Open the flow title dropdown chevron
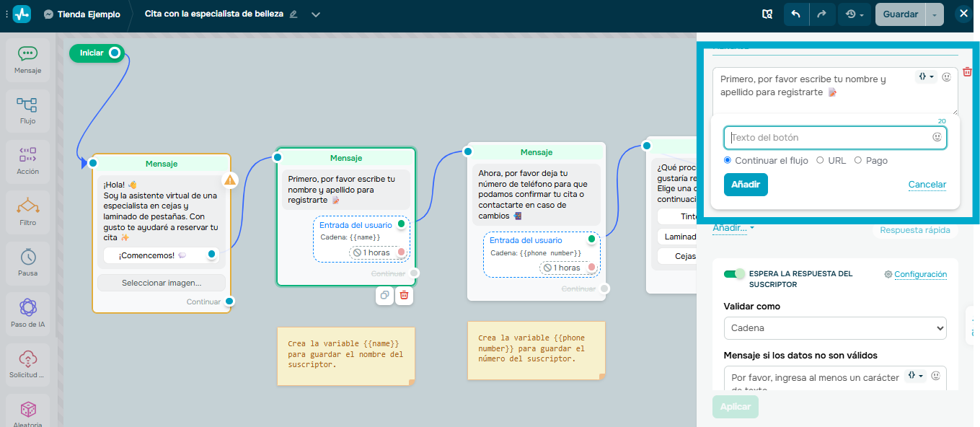The image size is (980, 427). 315,14
